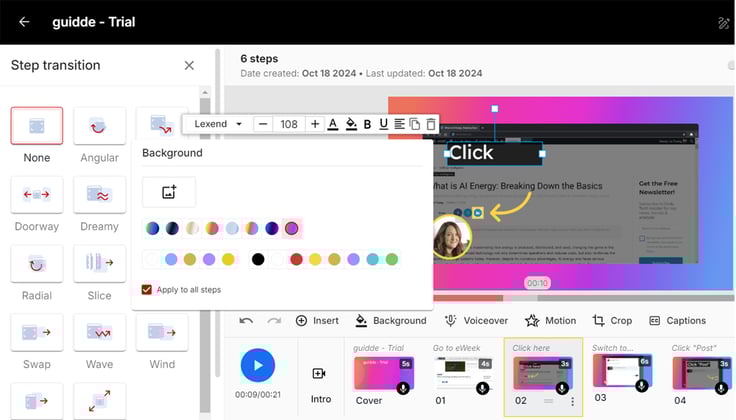This screenshot has height=420, width=736.
Task: Toggle bold text formatting
Action: click(367, 124)
